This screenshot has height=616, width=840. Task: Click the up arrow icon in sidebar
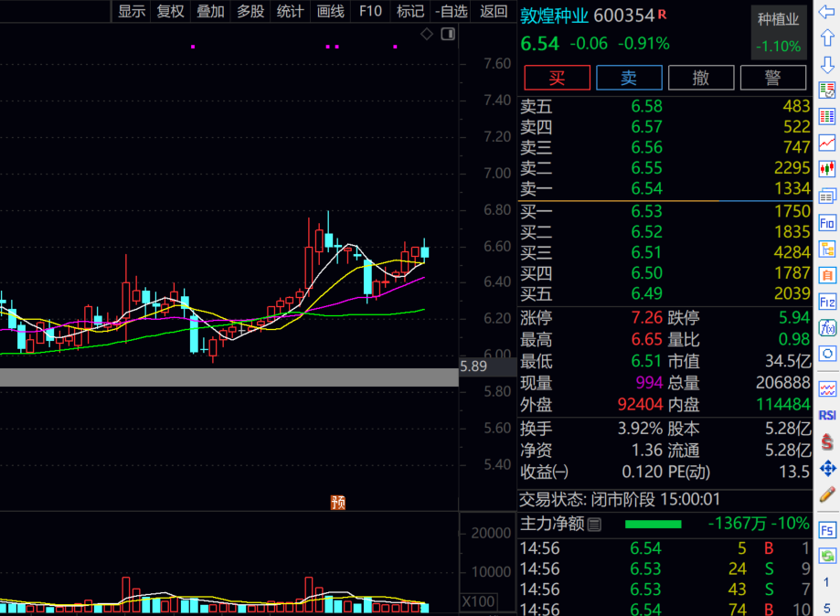coord(826,38)
